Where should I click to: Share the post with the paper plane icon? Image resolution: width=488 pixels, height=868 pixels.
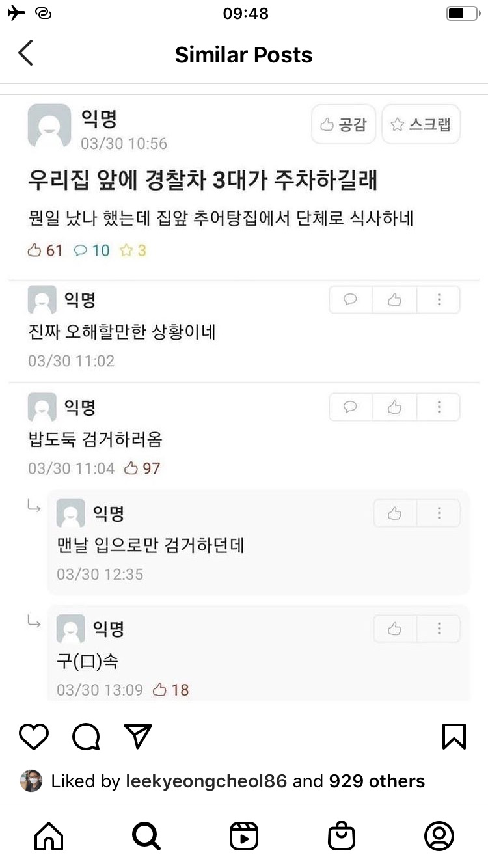138,736
